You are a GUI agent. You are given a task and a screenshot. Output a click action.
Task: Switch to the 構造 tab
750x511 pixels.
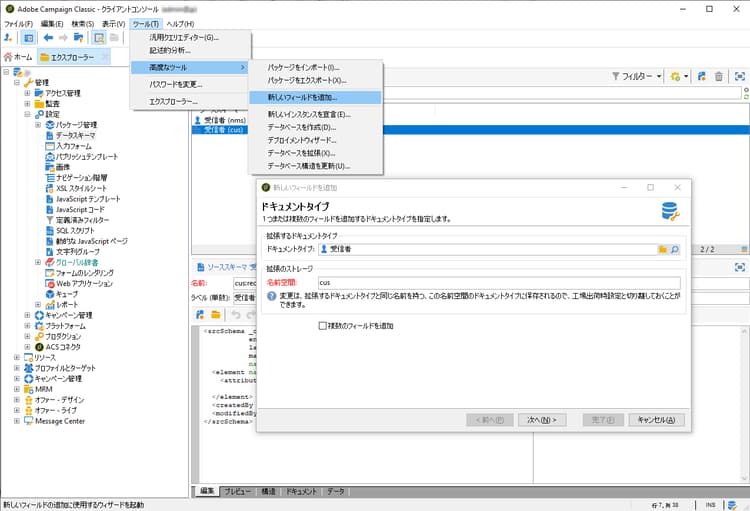point(268,491)
